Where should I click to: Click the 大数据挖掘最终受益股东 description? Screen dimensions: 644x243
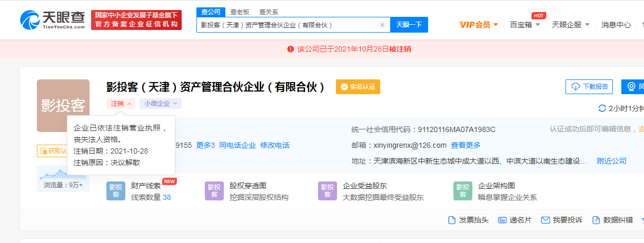tap(383, 197)
